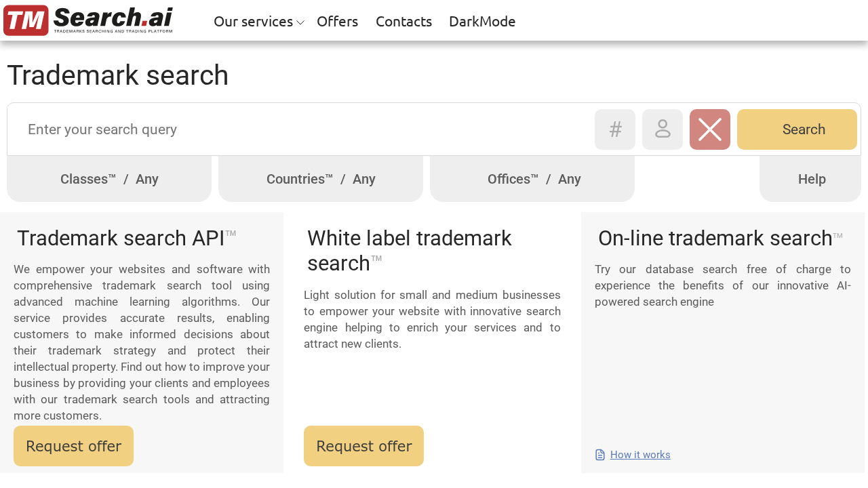Open the Classes filter selector

click(x=108, y=178)
